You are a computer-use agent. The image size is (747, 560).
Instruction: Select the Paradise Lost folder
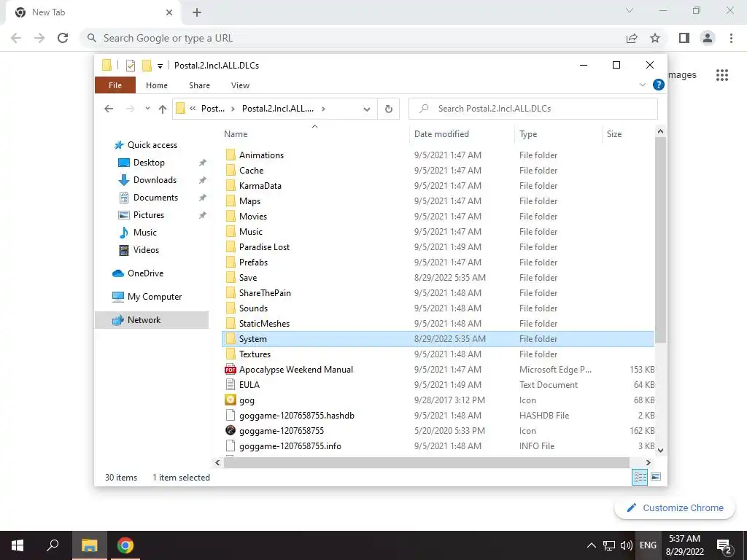(x=264, y=246)
